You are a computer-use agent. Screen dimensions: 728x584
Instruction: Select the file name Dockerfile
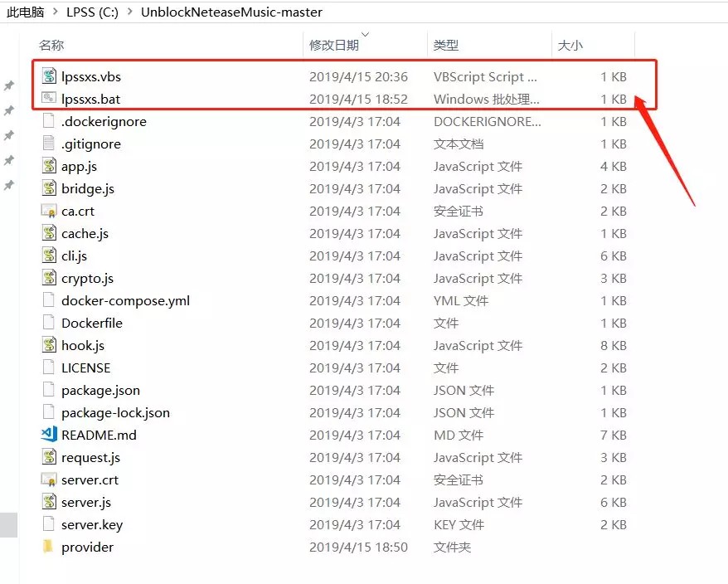click(92, 323)
